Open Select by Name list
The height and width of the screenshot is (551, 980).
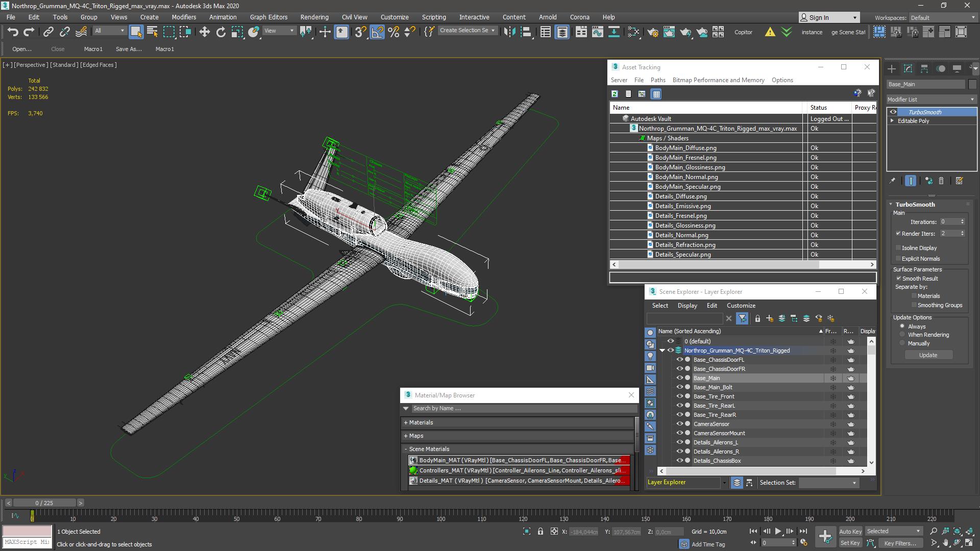coord(152,32)
